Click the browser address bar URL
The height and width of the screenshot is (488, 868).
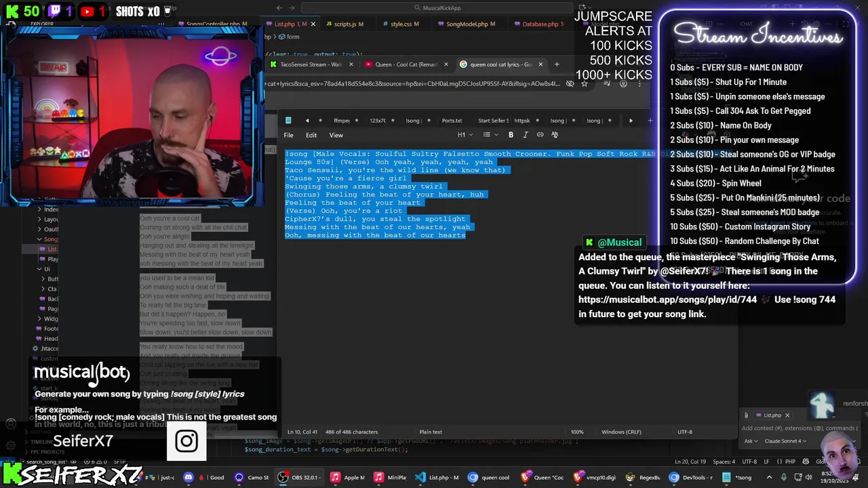[x=414, y=84]
